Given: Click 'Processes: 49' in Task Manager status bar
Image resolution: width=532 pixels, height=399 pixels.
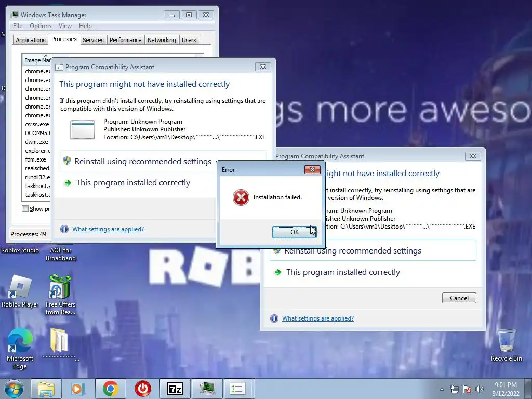Looking at the screenshot, I should pyautogui.click(x=28, y=234).
